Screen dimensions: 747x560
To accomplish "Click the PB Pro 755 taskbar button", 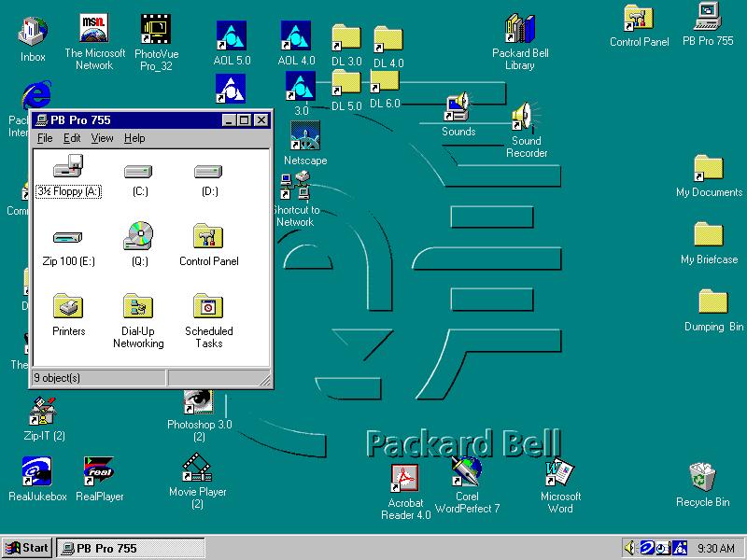I will tap(131, 548).
